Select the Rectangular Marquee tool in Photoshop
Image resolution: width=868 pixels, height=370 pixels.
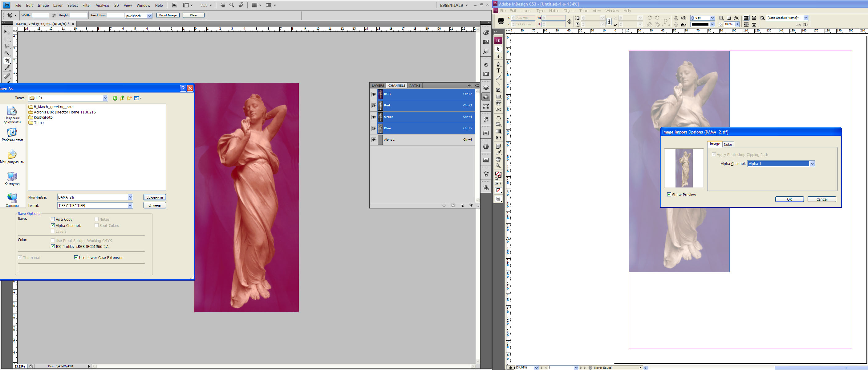[x=7, y=39]
